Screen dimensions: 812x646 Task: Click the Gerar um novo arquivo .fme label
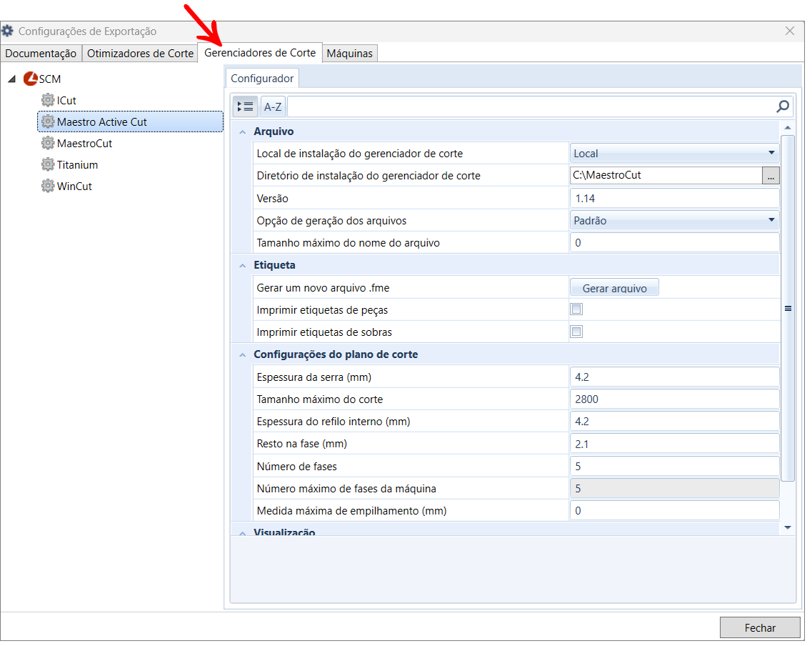point(323,288)
